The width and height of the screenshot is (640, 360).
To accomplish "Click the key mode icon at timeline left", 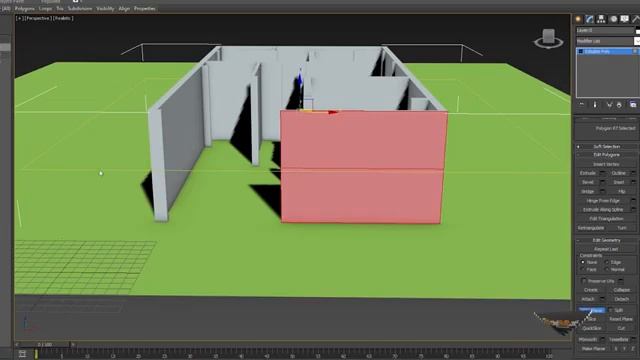I will tap(22, 354).
